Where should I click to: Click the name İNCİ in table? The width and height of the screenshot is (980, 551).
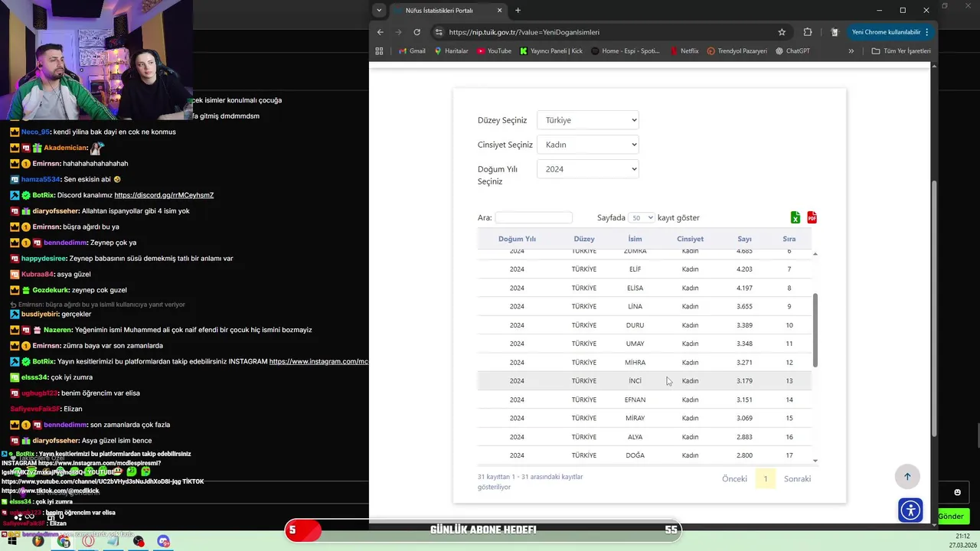tap(635, 381)
